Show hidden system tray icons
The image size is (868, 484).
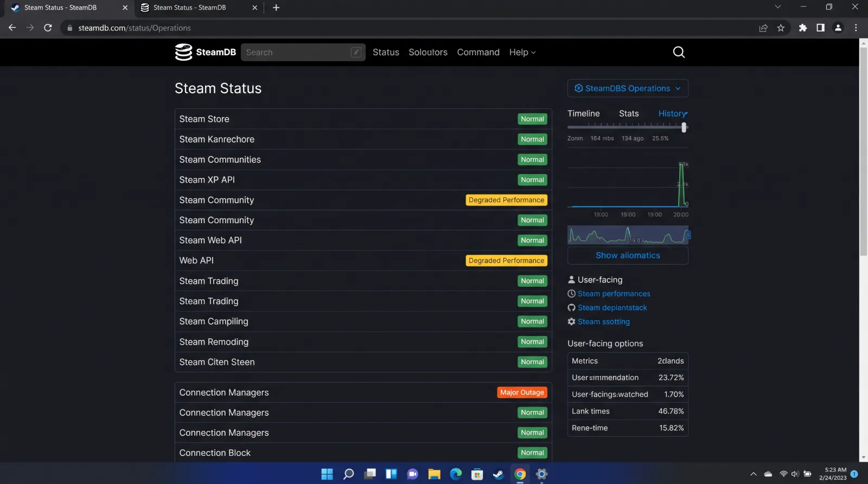click(754, 474)
